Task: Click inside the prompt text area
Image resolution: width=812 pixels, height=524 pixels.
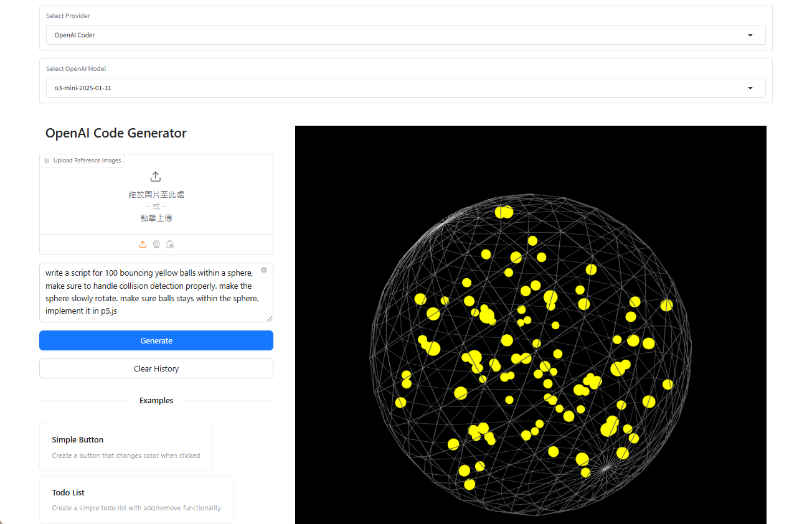Action: point(156,292)
